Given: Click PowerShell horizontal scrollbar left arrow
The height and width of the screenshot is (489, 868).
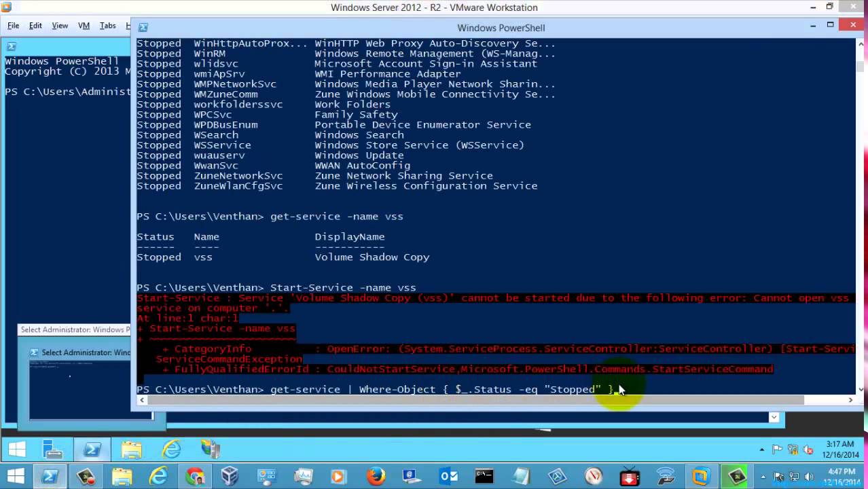Looking at the screenshot, I should [142, 400].
